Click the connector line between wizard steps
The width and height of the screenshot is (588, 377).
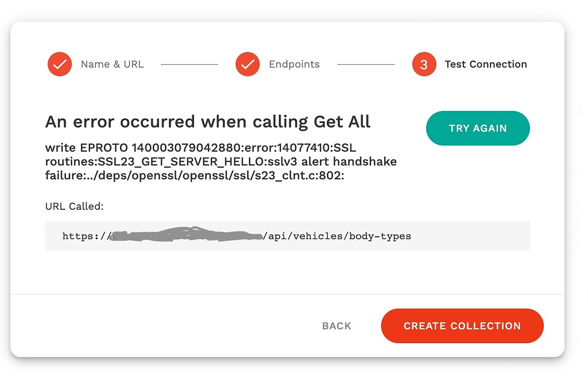[x=189, y=64]
